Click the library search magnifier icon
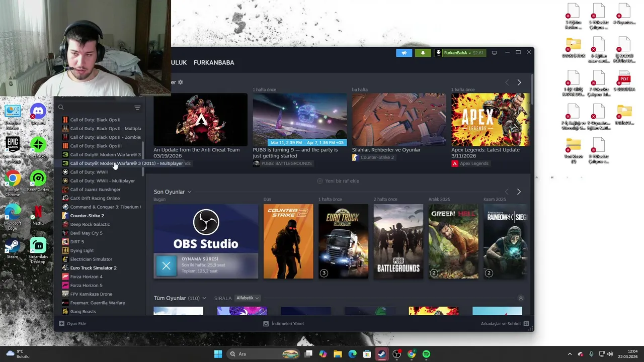Image resolution: width=644 pixels, height=362 pixels. (61, 107)
